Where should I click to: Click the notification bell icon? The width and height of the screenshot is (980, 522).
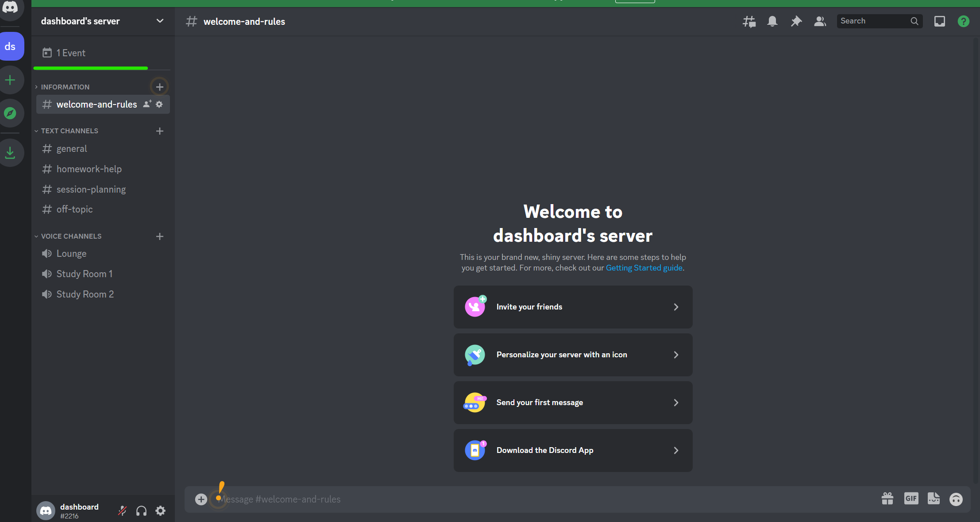[x=772, y=21]
